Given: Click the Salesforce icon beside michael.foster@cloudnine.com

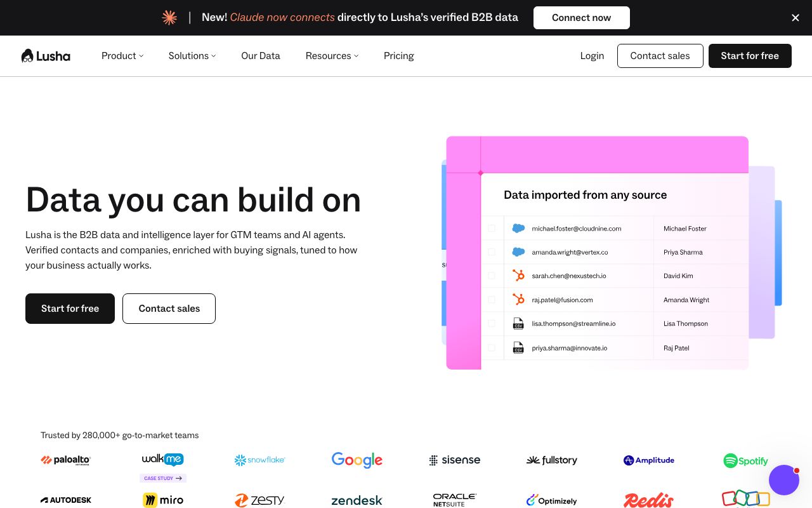Looking at the screenshot, I should click(518, 229).
